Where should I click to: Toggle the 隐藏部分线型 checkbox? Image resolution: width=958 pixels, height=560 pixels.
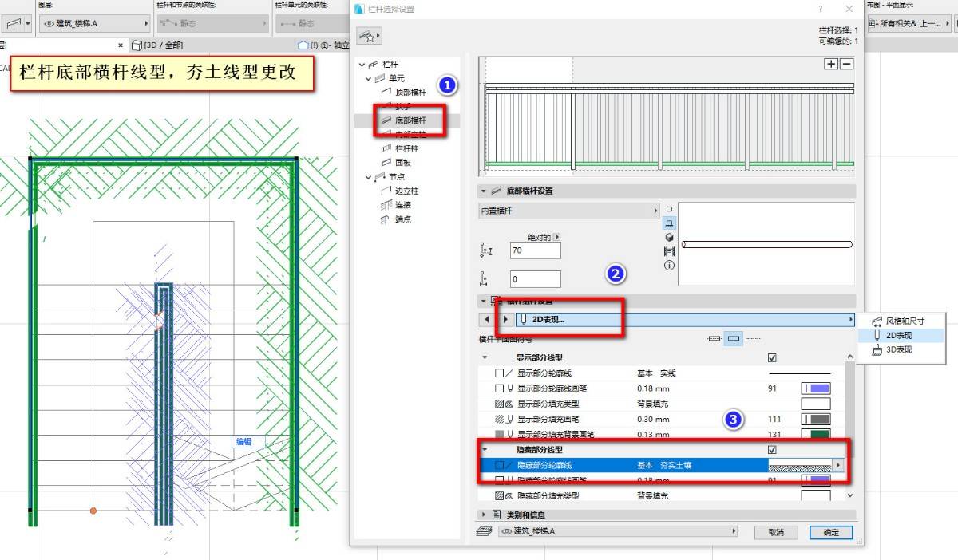(772, 450)
